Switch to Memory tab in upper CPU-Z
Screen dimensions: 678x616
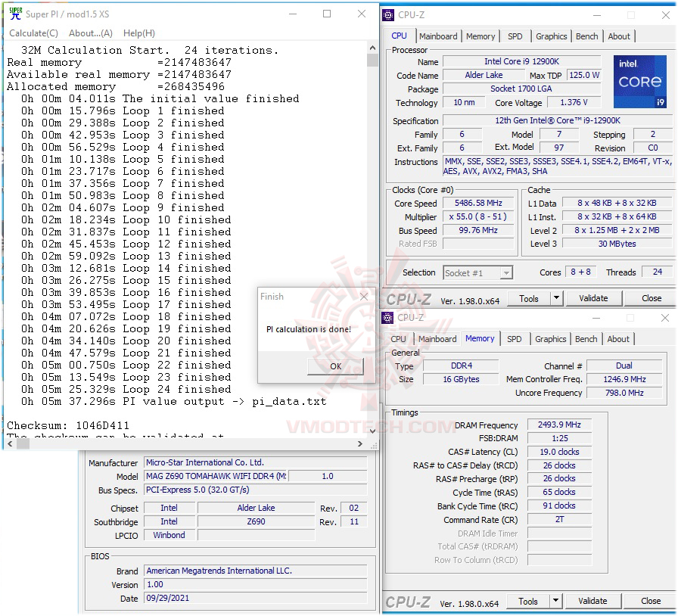(481, 36)
